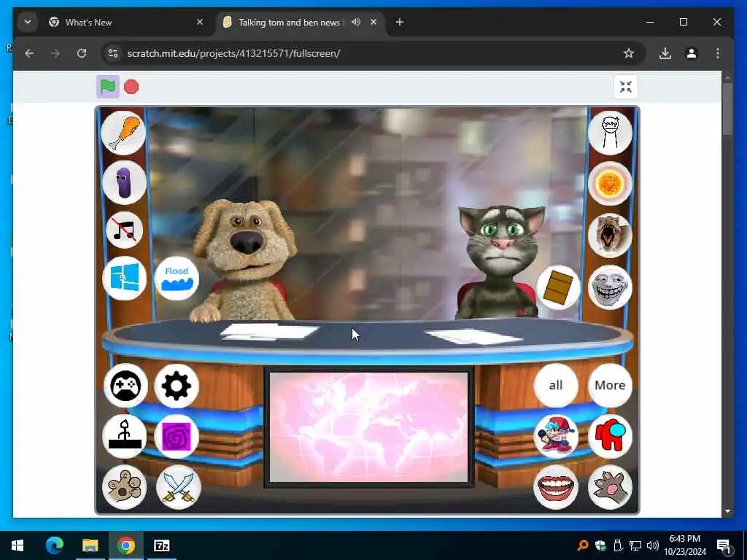The width and height of the screenshot is (747, 560).
Task: Open 7-Zip from the taskbar
Action: click(x=161, y=545)
